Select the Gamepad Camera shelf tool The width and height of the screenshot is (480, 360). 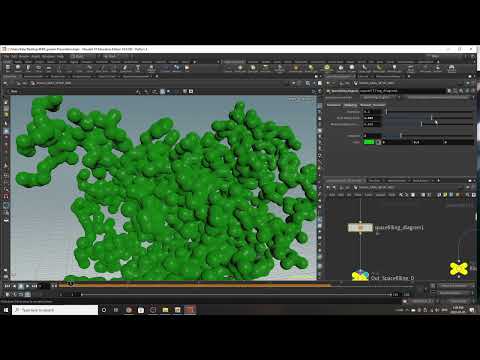(452, 68)
